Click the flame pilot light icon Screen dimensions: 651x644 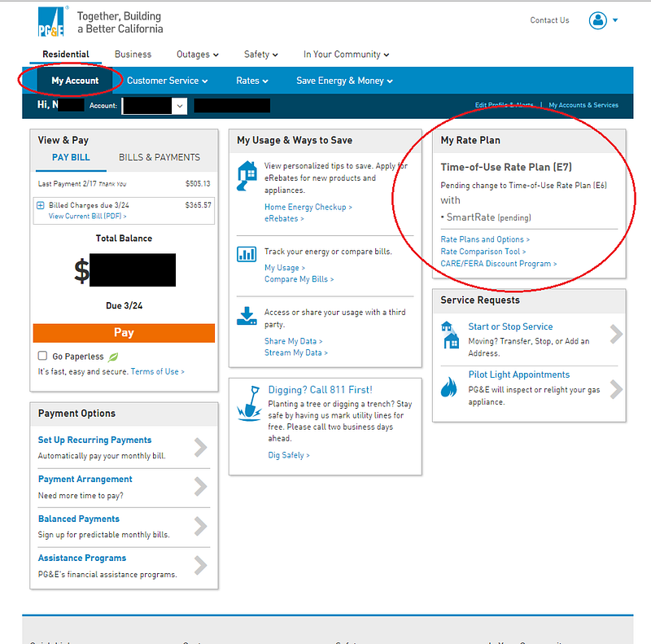point(449,387)
